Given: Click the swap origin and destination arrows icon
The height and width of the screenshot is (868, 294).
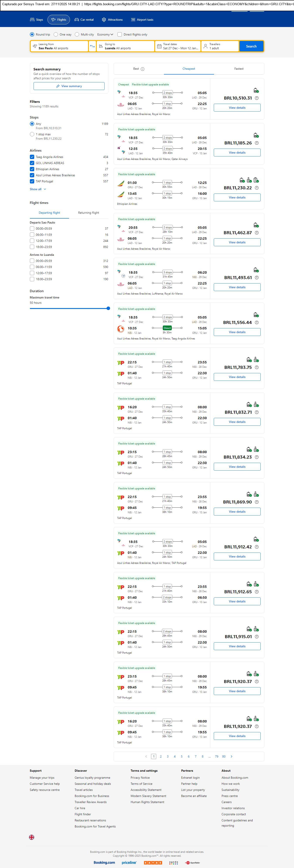Looking at the screenshot, I should 92,46.
